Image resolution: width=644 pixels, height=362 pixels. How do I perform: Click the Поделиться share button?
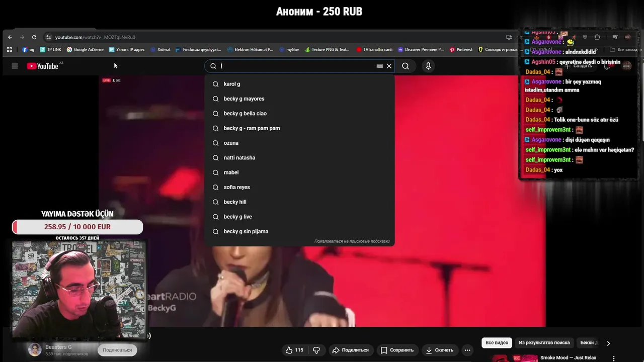[351, 350]
